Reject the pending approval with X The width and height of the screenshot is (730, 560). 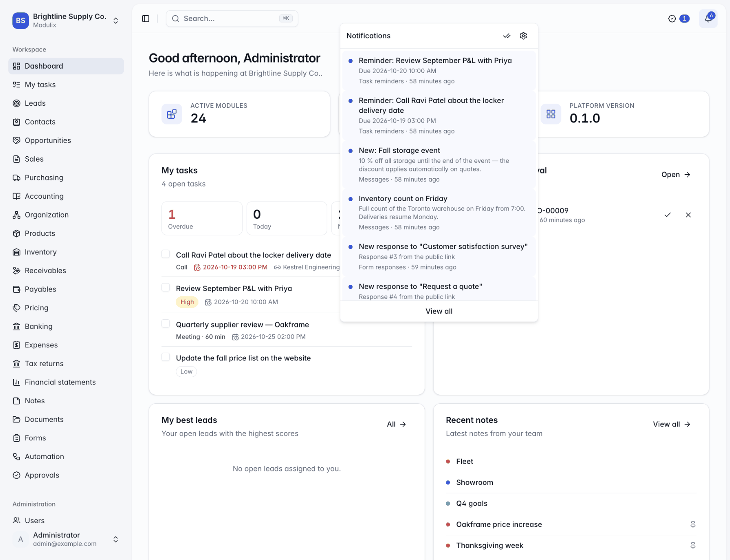coord(688,215)
